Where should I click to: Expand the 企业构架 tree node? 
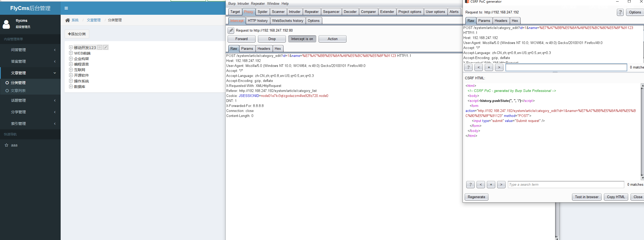71,58
